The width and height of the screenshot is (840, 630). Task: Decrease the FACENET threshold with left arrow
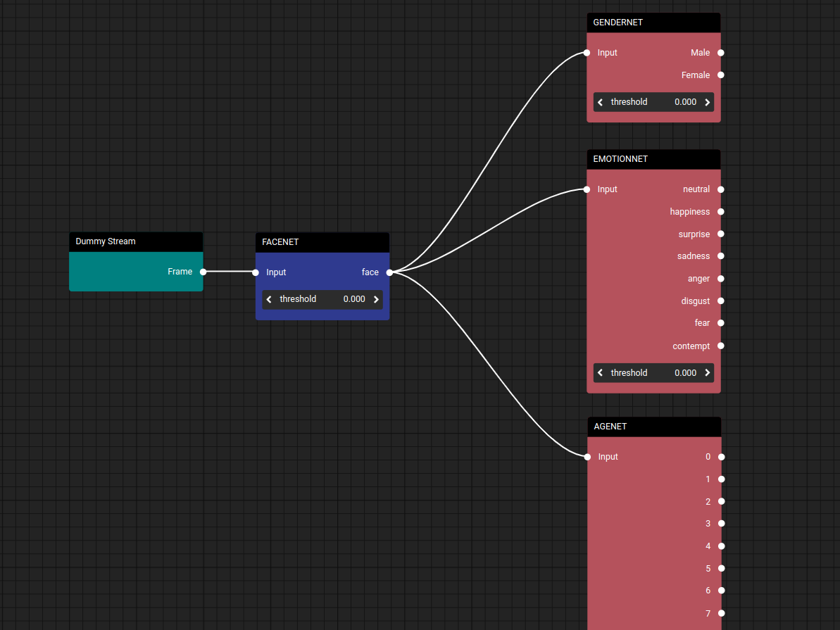[x=269, y=299]
